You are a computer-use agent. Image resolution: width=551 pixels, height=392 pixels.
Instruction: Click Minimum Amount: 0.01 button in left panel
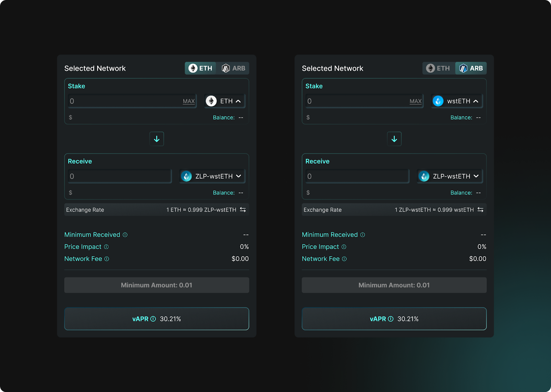click(157, 285)
